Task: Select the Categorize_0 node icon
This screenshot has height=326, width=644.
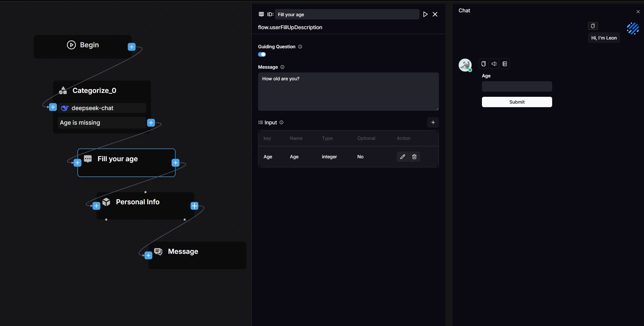Action: [63, 90]
